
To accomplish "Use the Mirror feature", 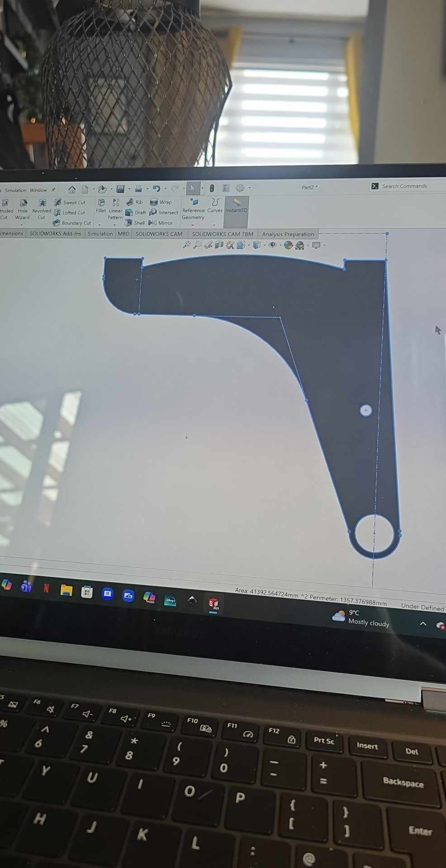I will (161, 222).
